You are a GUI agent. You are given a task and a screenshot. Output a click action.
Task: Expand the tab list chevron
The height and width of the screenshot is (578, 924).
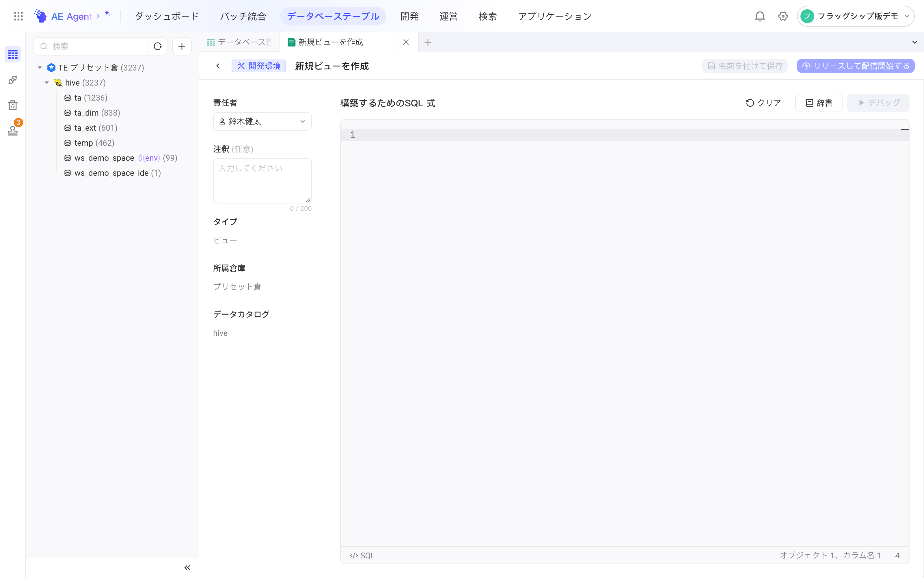click(x=914, y=42)
